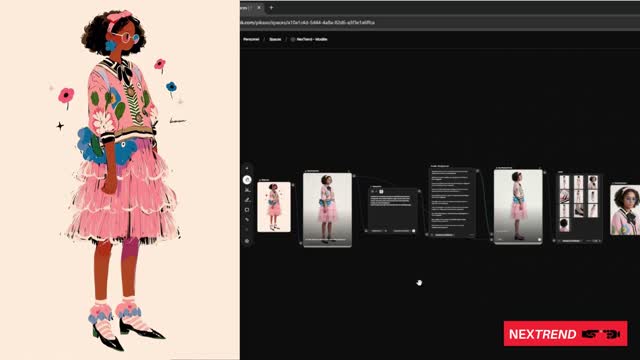Go to the Personal breadcrumb
Screen dimensions: 640x360
[x=251, y=39]
